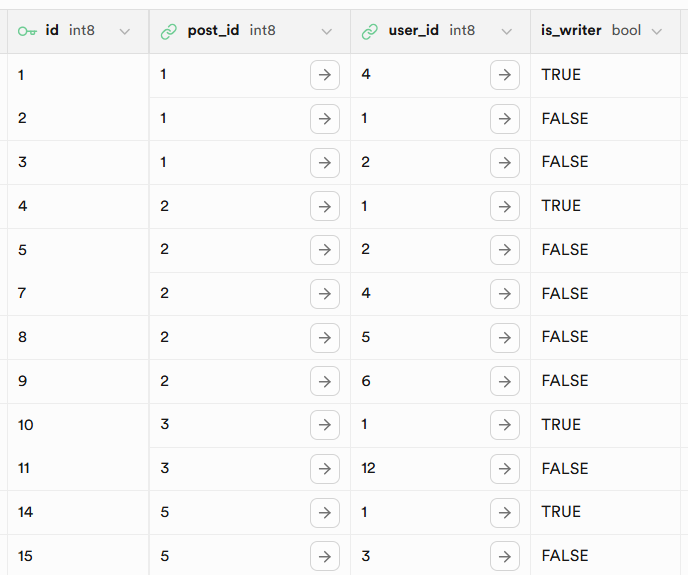Click the primary key icon in id header
The height and width of the screenshot is (575, 688).
[x=27, y=31]
